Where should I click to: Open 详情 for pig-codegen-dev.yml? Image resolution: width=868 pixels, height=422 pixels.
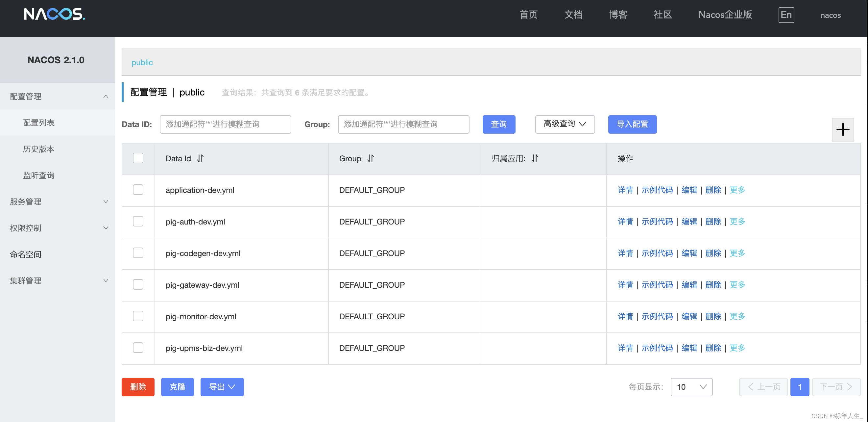(x=625, y=253)
